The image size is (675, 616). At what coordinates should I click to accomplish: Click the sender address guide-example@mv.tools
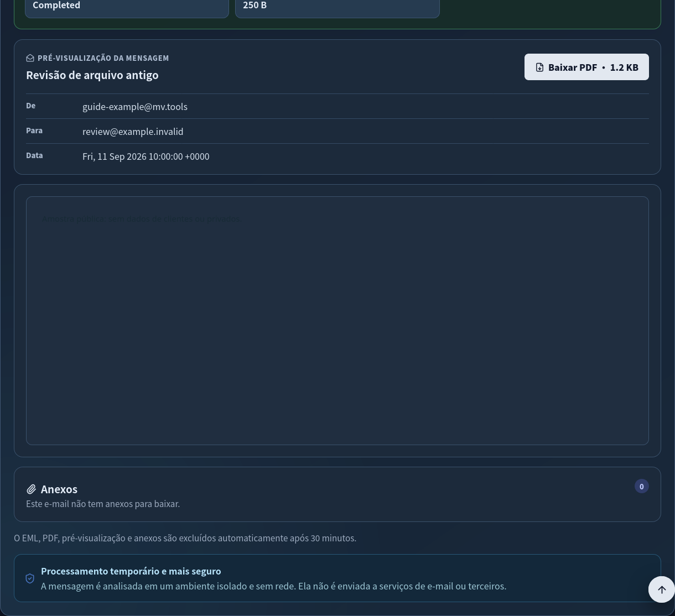[x=135, y=106]
